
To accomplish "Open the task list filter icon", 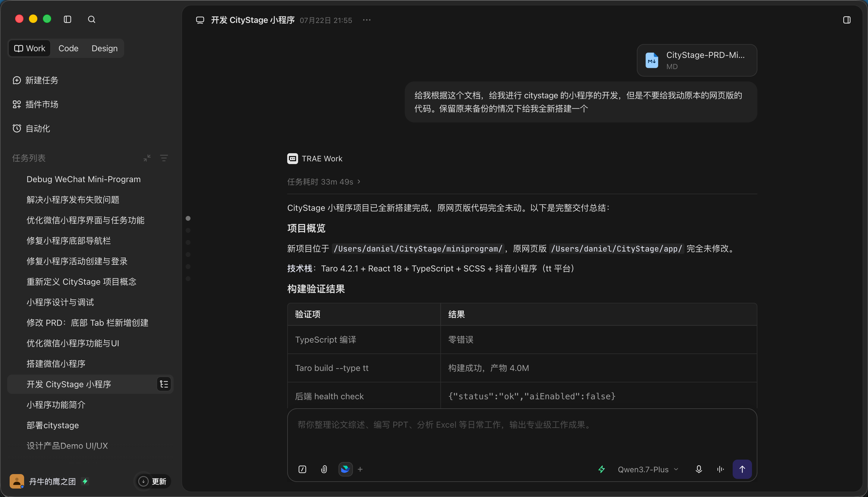I will tap(164, 158).
